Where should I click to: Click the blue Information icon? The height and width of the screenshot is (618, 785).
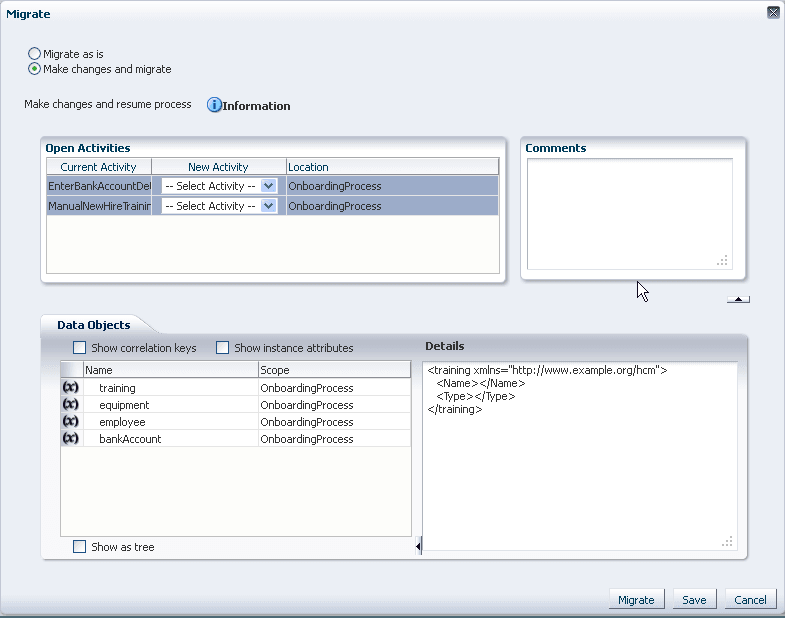214,105
